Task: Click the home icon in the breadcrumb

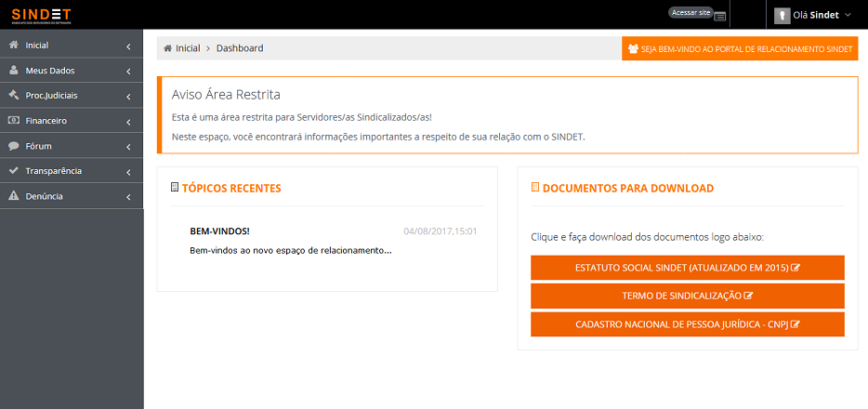Action: [167, 48]
